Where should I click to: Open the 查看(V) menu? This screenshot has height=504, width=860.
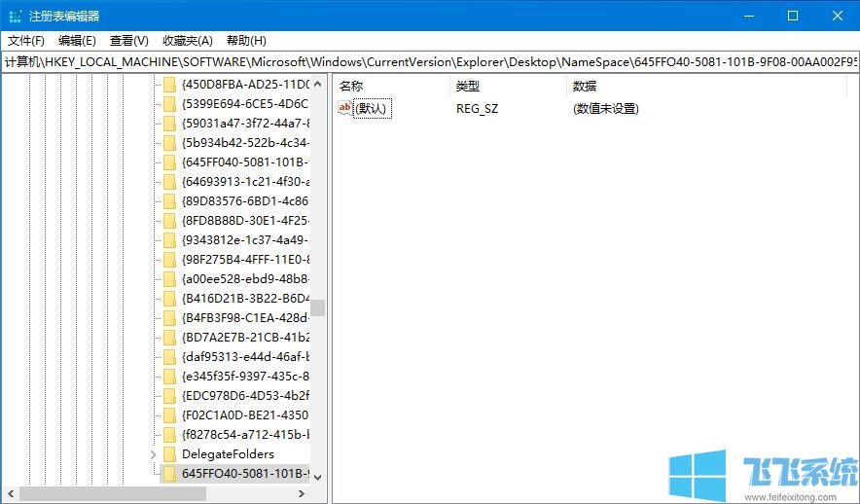pyautogui.click(x=128, y=41)
